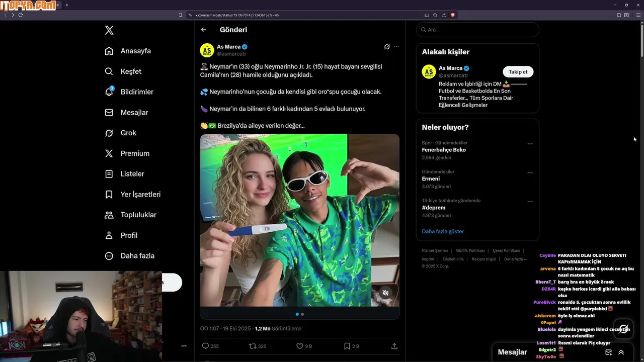Open As Marca avatar in Alakalı kişiler
644x362 pixels.
point(429,71)
